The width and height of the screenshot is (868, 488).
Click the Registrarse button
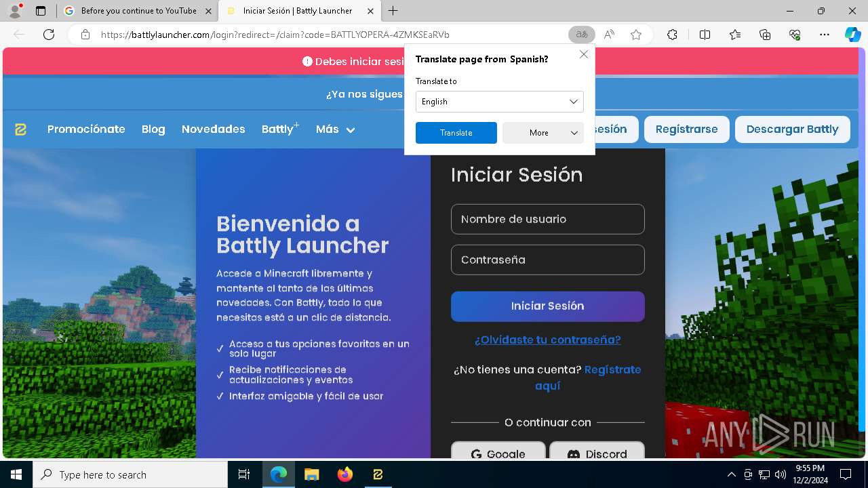(x=686, y=129)
